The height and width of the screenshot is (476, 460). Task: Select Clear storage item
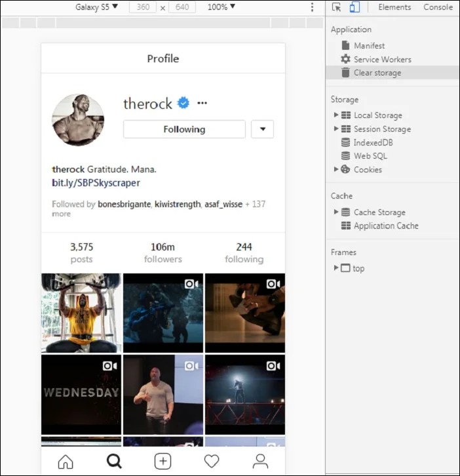coord(392,73)
